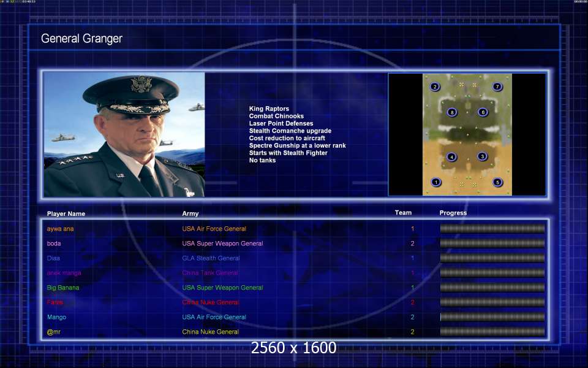The width and height of the screenshot is (588, 368).
Task: Click aywa ana's USA Air Force General army
Action: (x=214, y=229)
